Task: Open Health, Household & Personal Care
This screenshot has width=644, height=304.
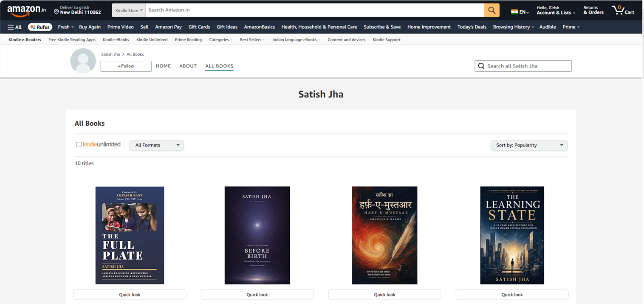Action: 319,27
